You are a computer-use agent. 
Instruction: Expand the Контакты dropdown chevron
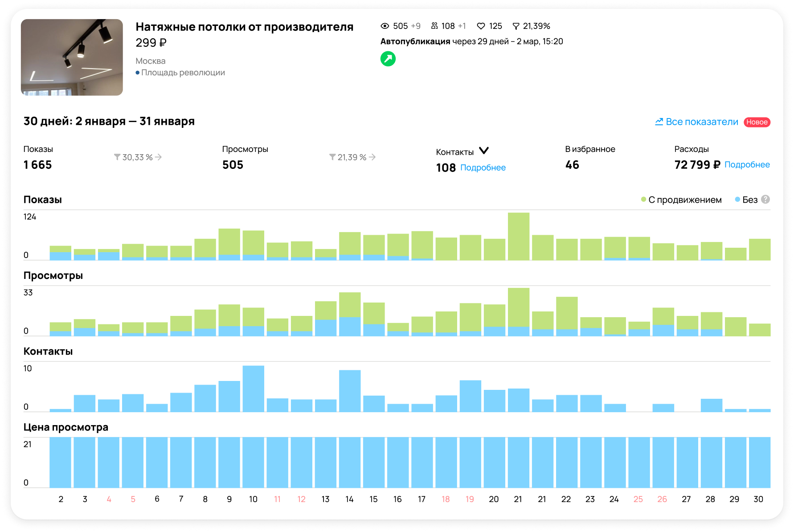[484, 151]
